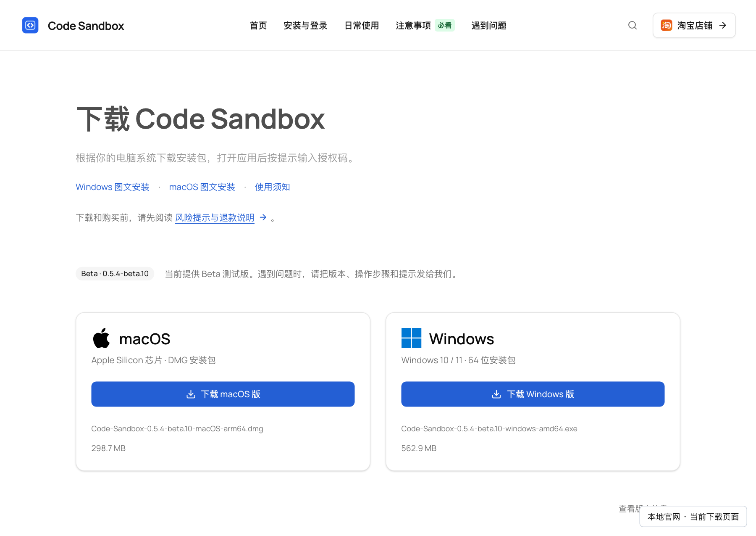This screenshot has height=536, width=756.
Task: Click the 562.9 MB size text
Action: pos(419,448)
